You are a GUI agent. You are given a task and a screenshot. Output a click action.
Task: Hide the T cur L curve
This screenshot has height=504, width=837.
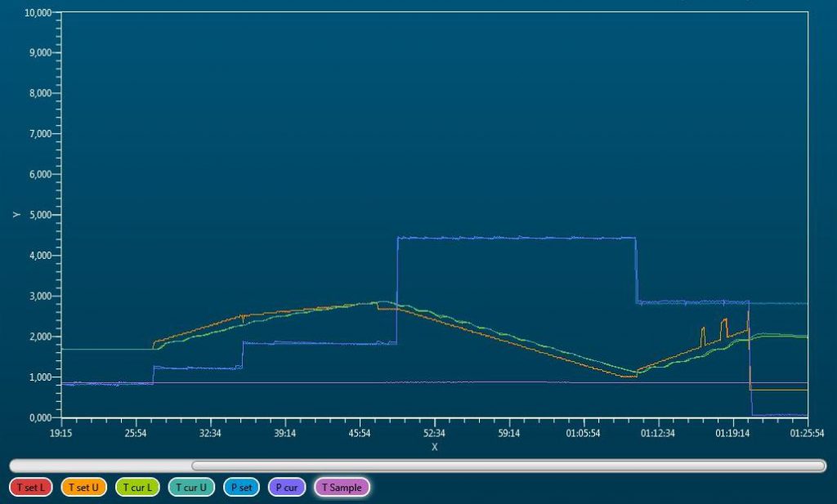(138, 488)
